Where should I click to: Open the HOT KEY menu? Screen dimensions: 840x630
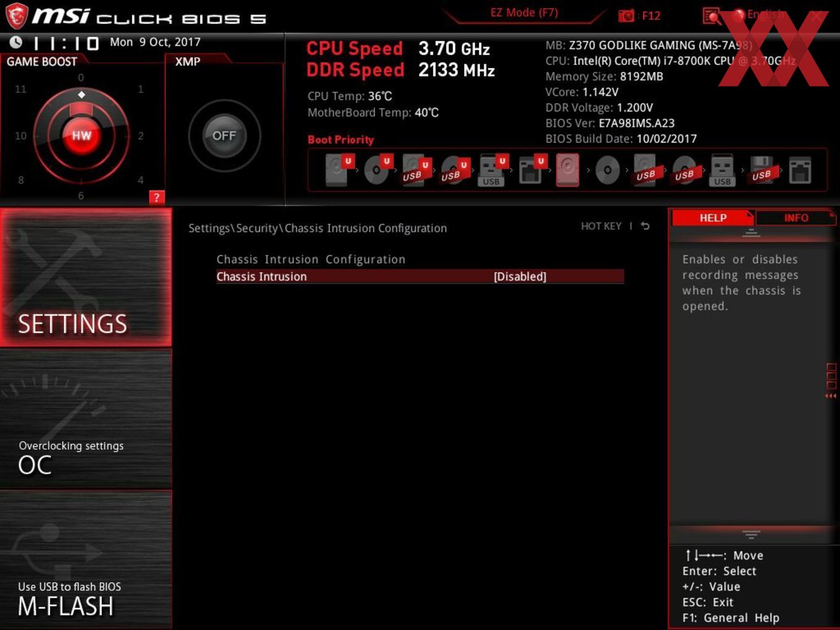coord(601,226)
